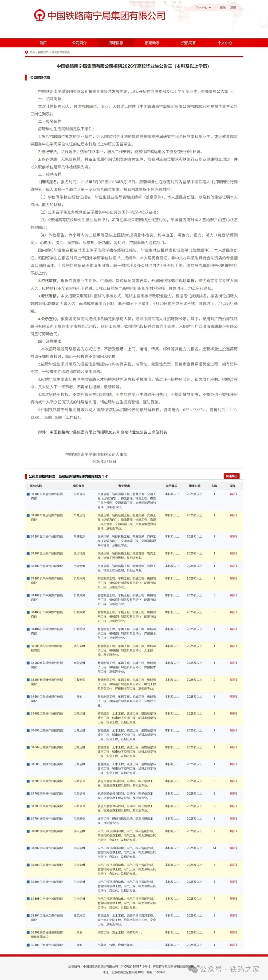268x980 pixels.
Task: Expand the 33301工程施工操作 row via 展开
Action: [233, 915]
